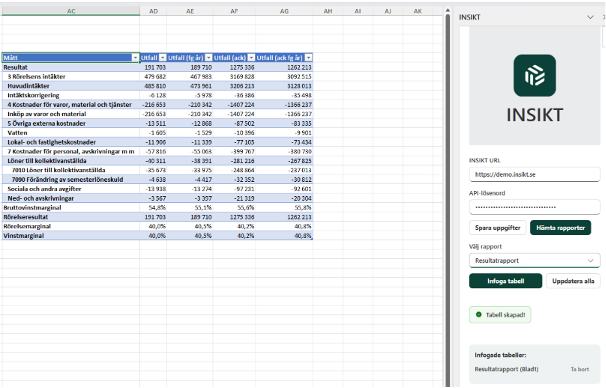Click the Hämta rapporter button
The width and height of the screenshot is (606, 388).
pyautogui.click(x=560, y=228)
